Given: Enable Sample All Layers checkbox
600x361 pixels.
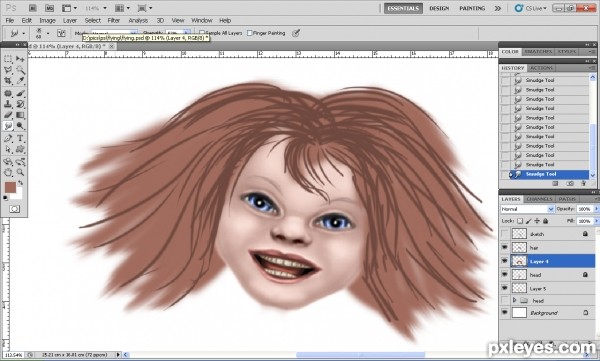Looking at the screenshot, I should pyautogui.click(x=202, y=33).
